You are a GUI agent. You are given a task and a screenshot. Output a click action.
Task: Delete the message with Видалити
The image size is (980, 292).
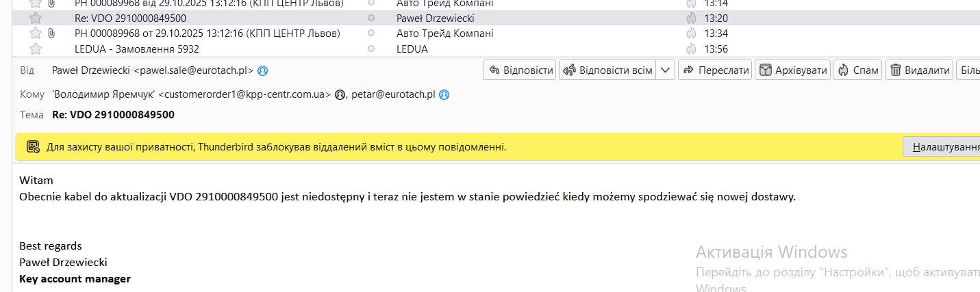[920, 70]
